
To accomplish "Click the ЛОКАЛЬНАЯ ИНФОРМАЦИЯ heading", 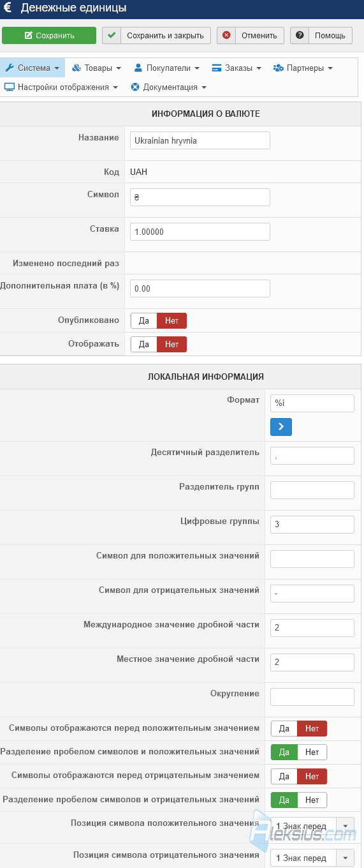I will pyautogui.click(x=206, y=377).
